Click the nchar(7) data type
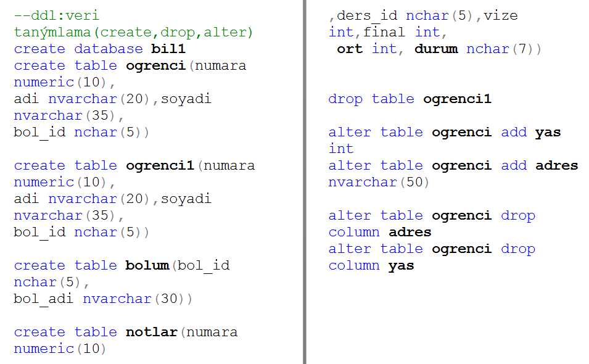Image resolution: width=589 pixels, height=364 pixels. [x=504, y=49]
